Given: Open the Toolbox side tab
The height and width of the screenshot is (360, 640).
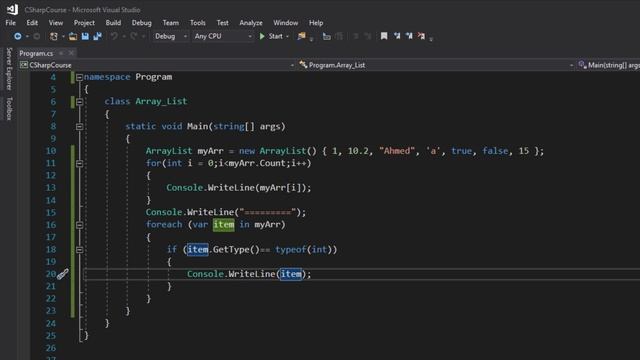Looking at the screenshot, I should (9, 109).
